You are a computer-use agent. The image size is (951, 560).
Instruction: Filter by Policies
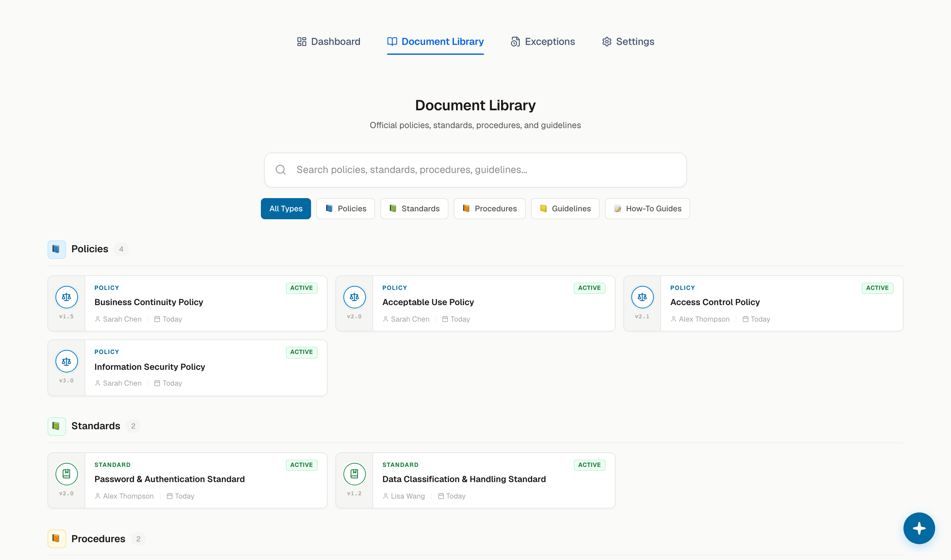[346, 209]
